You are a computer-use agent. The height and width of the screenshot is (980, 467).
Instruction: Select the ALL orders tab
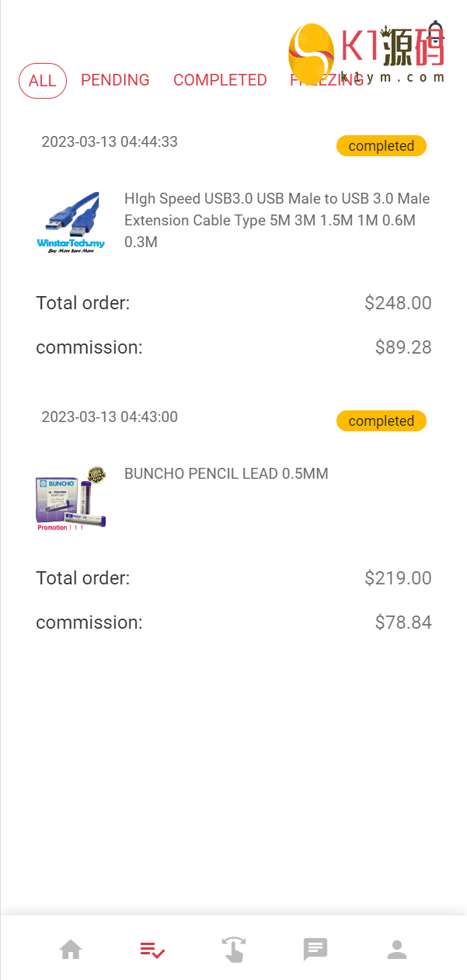pyautogui.click(x=43, y=81)
